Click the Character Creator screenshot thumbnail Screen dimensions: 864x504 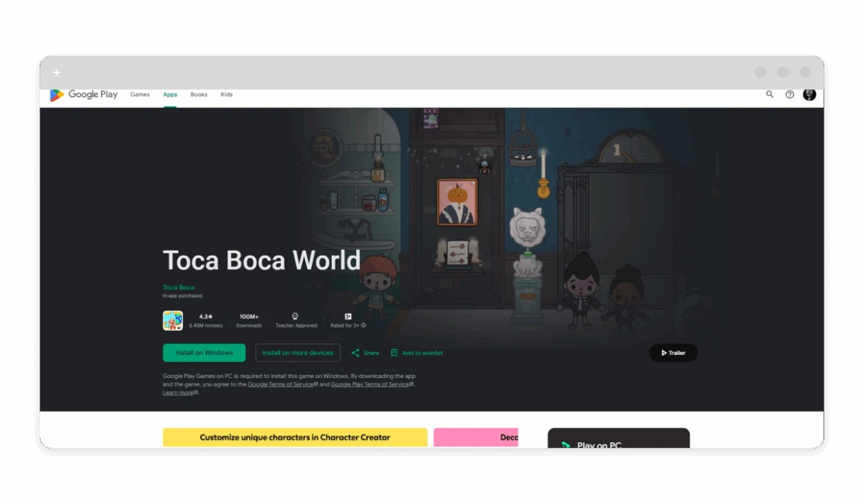(294, 437)
